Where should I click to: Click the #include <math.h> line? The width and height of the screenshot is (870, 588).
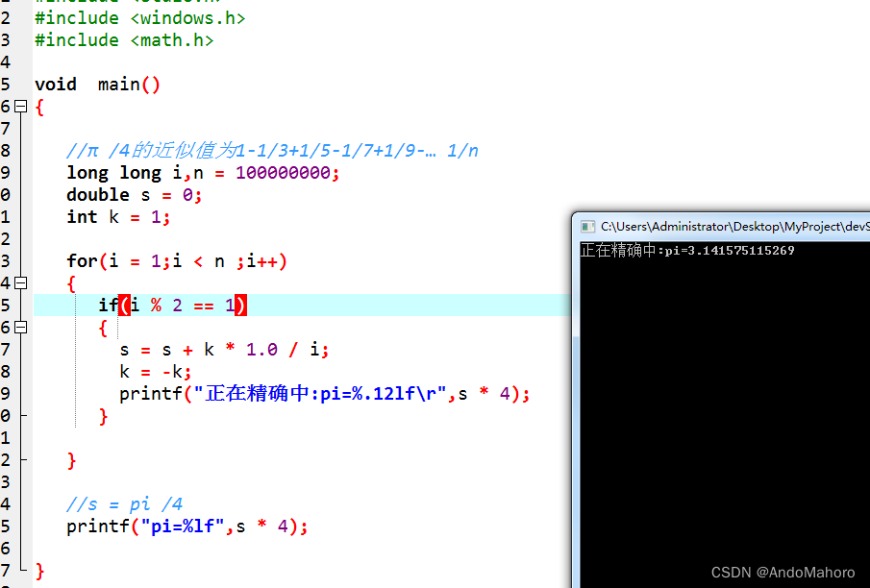point(124,40)
